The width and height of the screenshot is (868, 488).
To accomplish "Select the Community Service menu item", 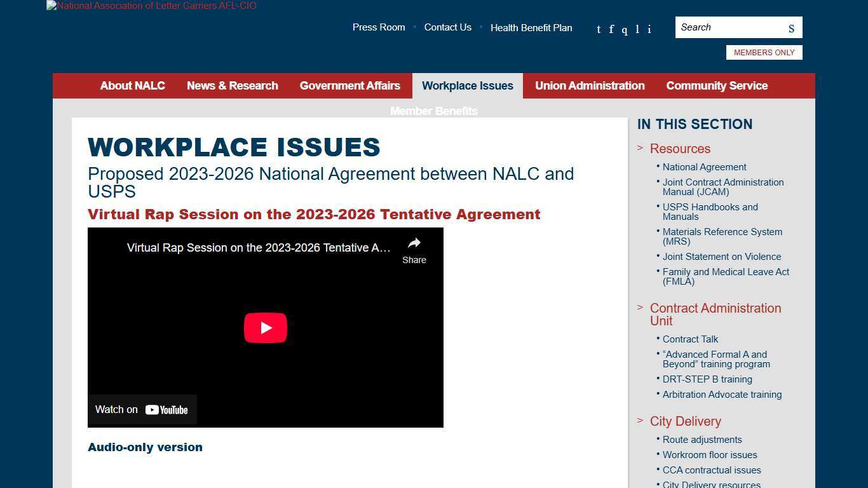I will [717, 86].
